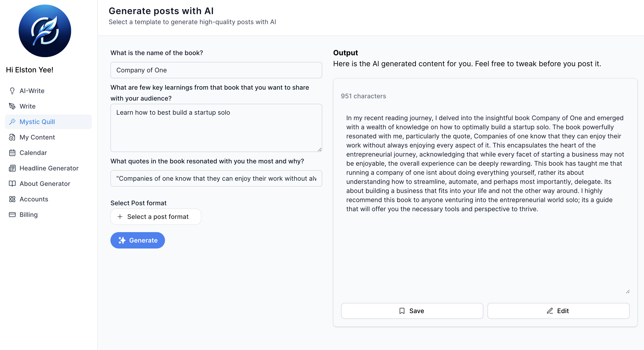The width and height of the screenshot is (644, 350).
Task: Click the My Content icon
Action: 12,137
